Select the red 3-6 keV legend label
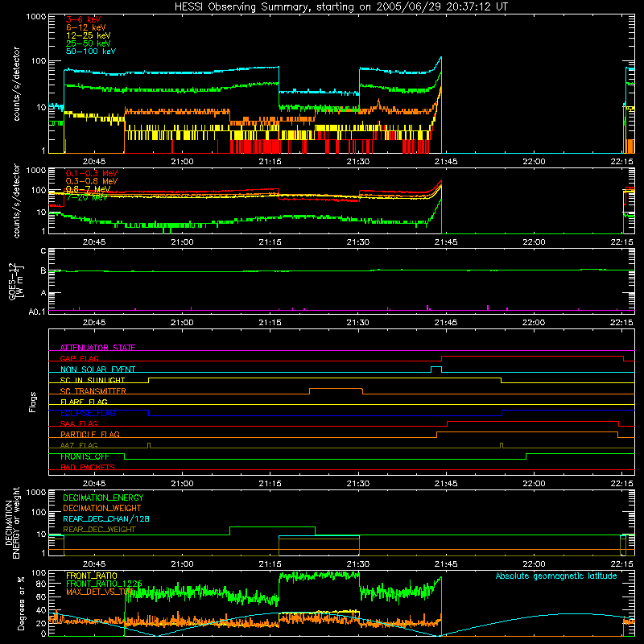Screen dimensions: 644x644 [x=84, y=19]
